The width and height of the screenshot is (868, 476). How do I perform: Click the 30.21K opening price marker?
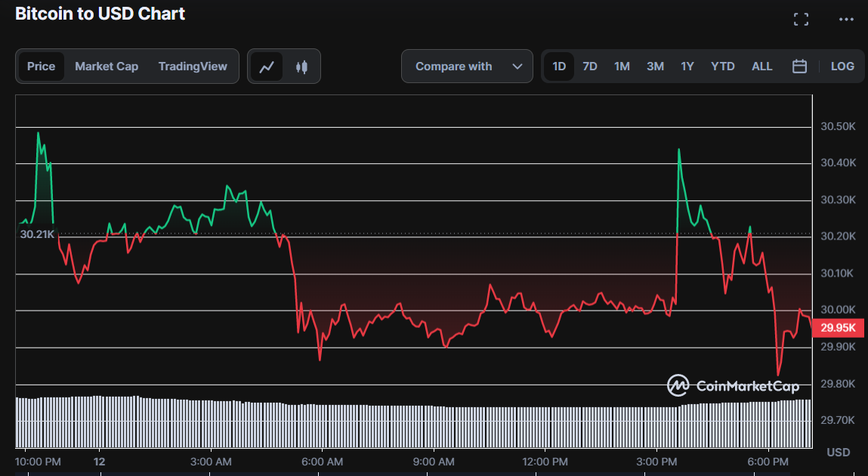(x=37, y=234)
